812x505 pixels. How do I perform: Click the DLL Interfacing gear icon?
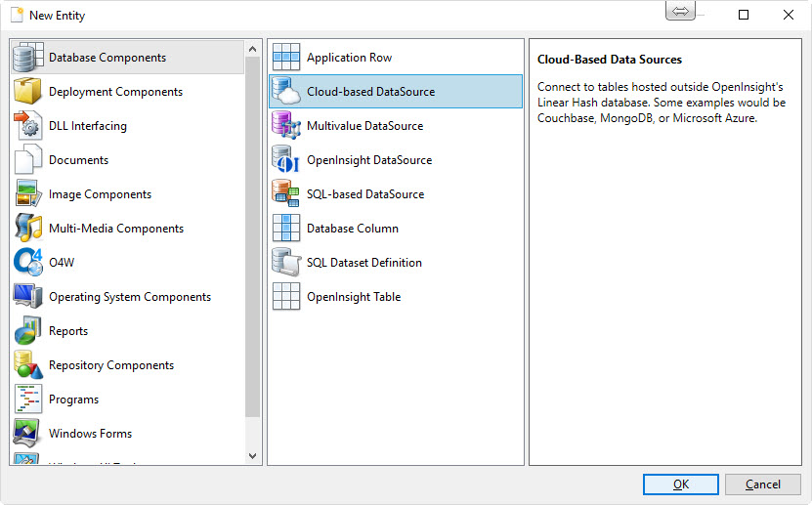[x=28, y=125]
